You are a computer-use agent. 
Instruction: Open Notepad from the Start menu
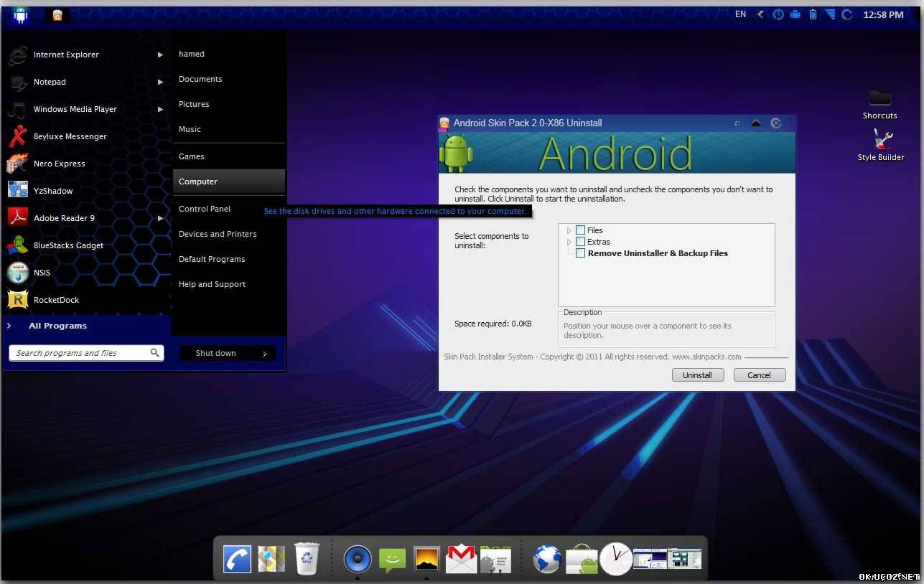click(x=87, y=82)
